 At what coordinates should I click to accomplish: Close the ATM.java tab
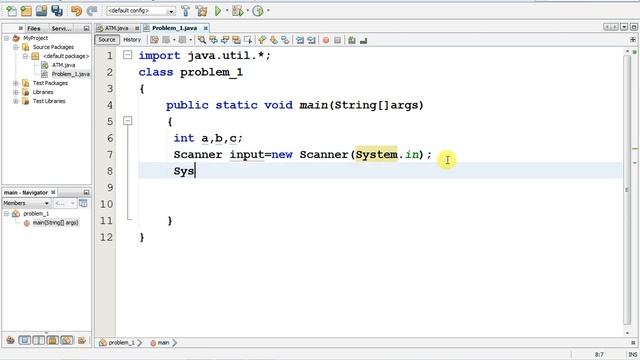pos(137,28)
